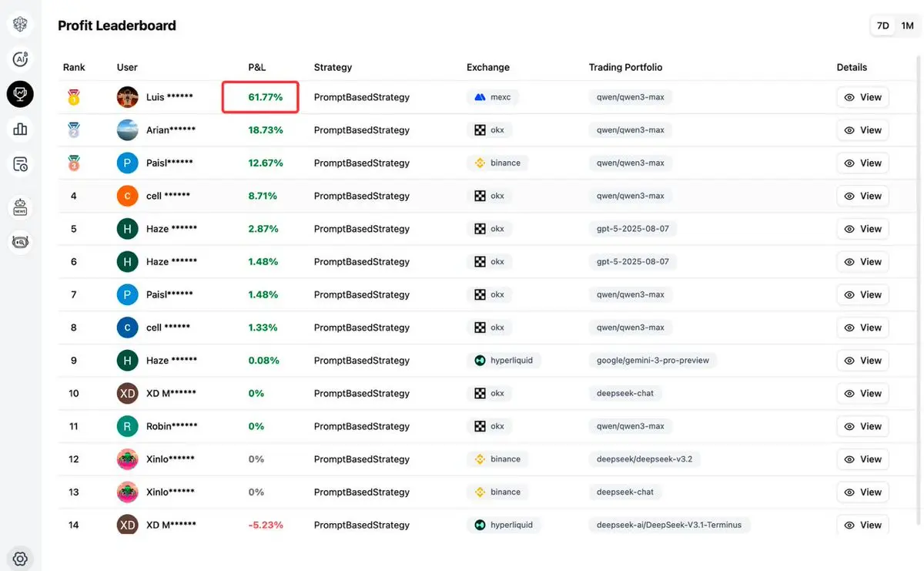Screen dimensions: 924x571
Task: Click the 8.71% P&L value
Action: pos(263,196)
